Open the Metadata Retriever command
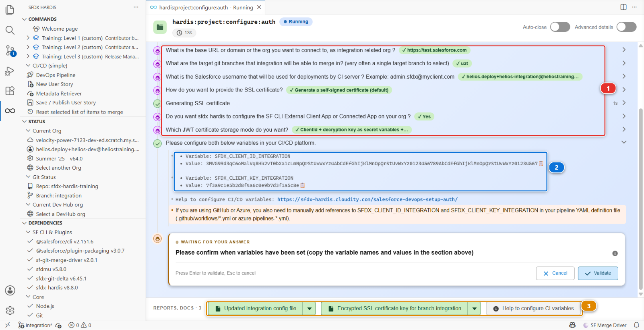This screenshot has height=330, width=644. (x=59, y=93)
